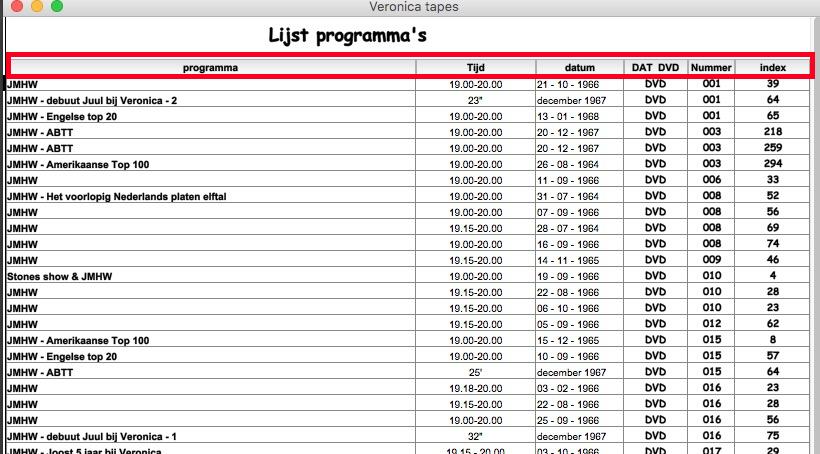The width and height of the screenshot is (820, 454).
Task: Click the time cell showing 23"
Action: [x=475, y=101]
